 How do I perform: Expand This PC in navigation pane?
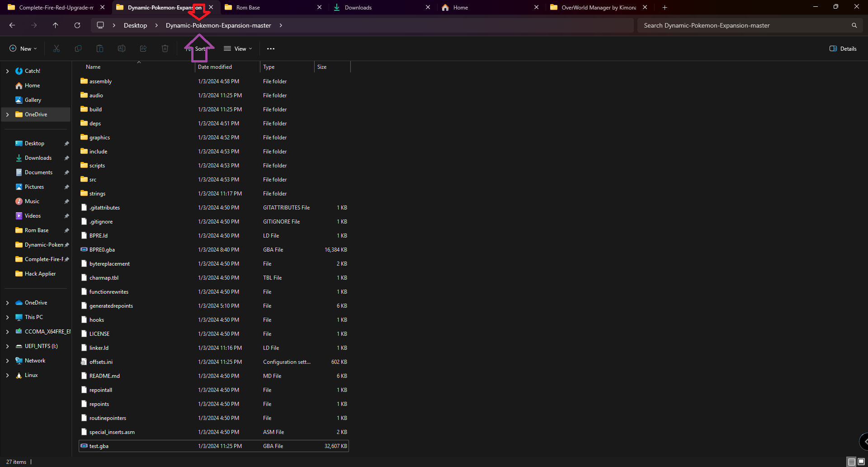[7, 317]
